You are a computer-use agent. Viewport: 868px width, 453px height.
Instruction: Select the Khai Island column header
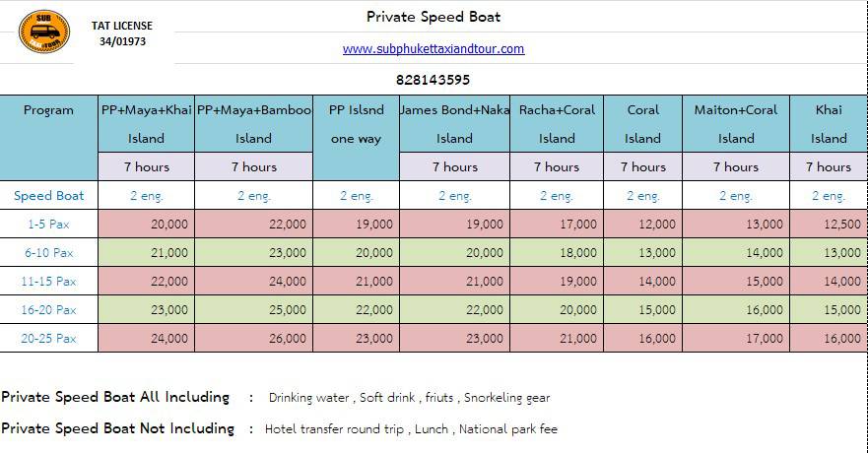(x=829, y=124)
